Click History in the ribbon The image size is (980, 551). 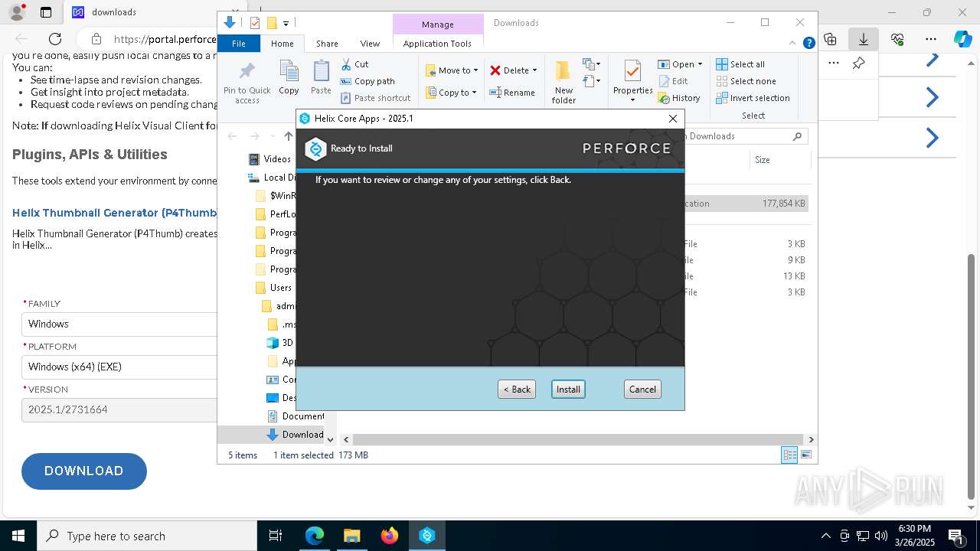tap(679, 98)
